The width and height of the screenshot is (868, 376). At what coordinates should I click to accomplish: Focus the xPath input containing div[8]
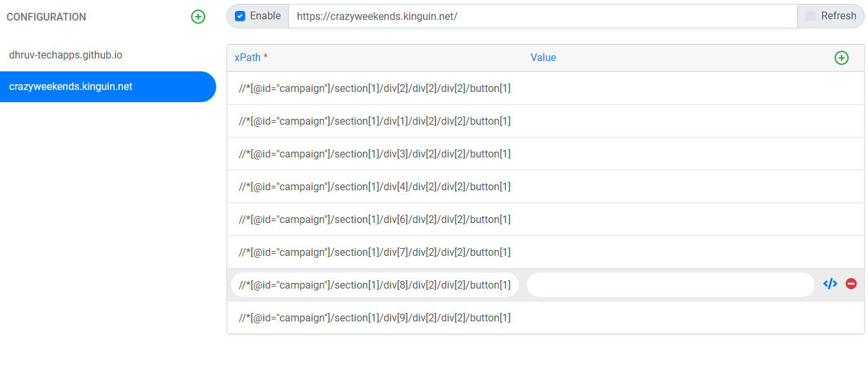(374, 285)
